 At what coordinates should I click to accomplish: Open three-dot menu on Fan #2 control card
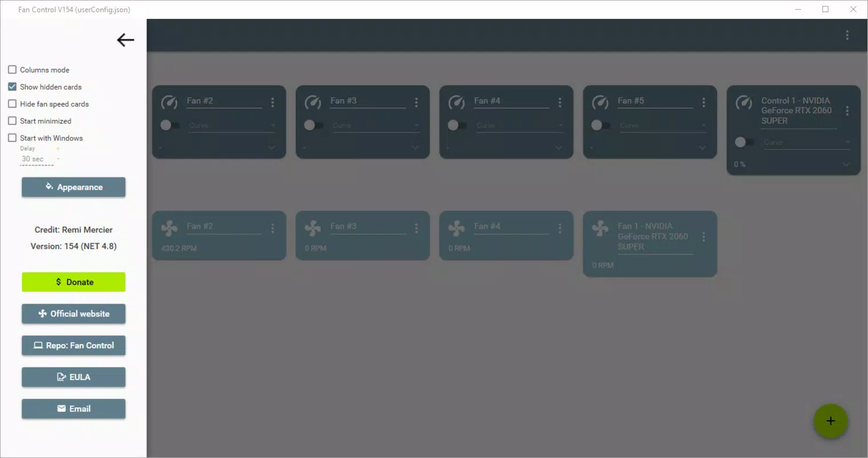tap(272, 102)
